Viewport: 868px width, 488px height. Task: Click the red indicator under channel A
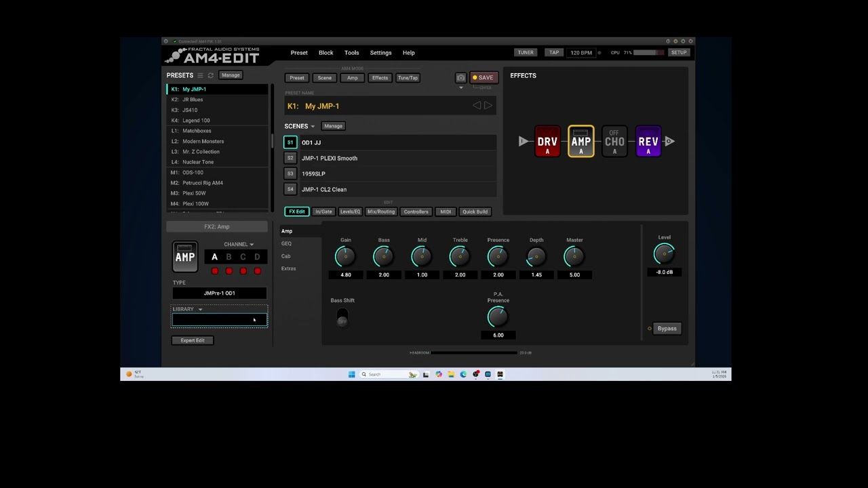point(215,271)
